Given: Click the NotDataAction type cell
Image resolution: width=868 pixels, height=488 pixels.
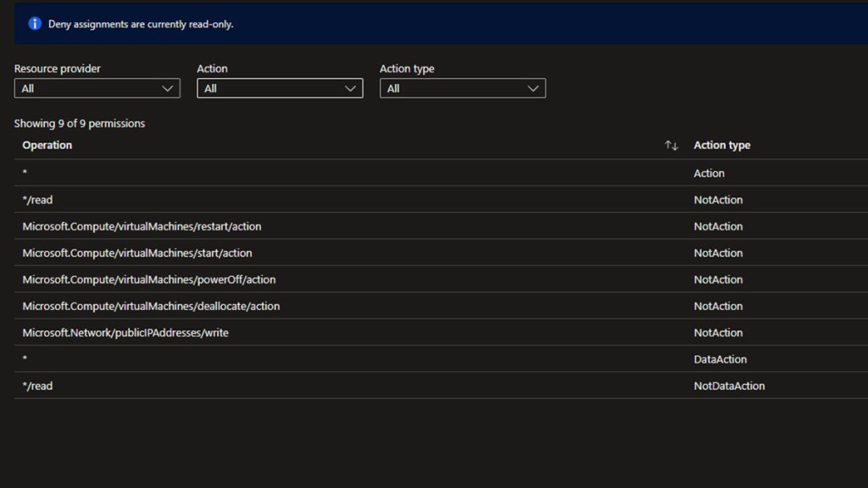Looking at the screenshot, I should [x=729, y=385].
